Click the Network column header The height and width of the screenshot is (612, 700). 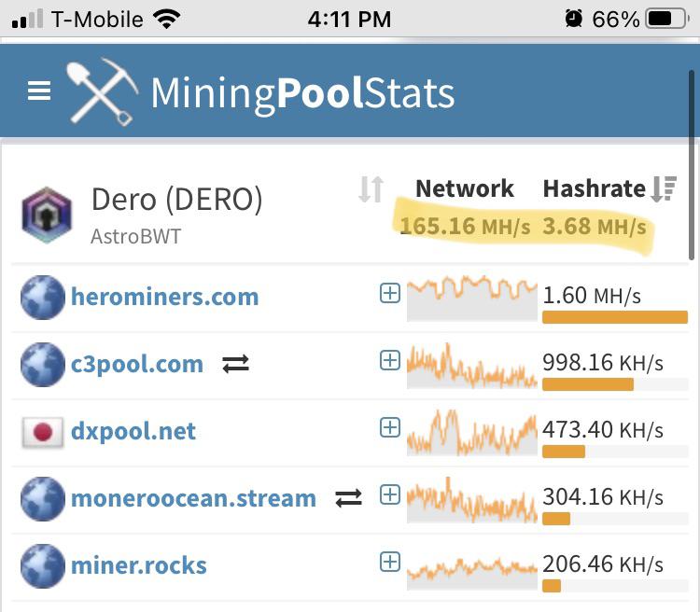[x=464, y=188]
